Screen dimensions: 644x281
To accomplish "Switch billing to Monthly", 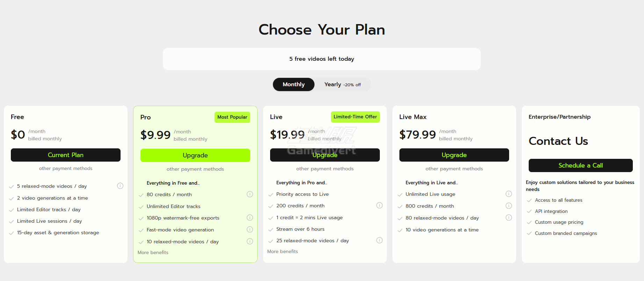I will coord(294,84).
